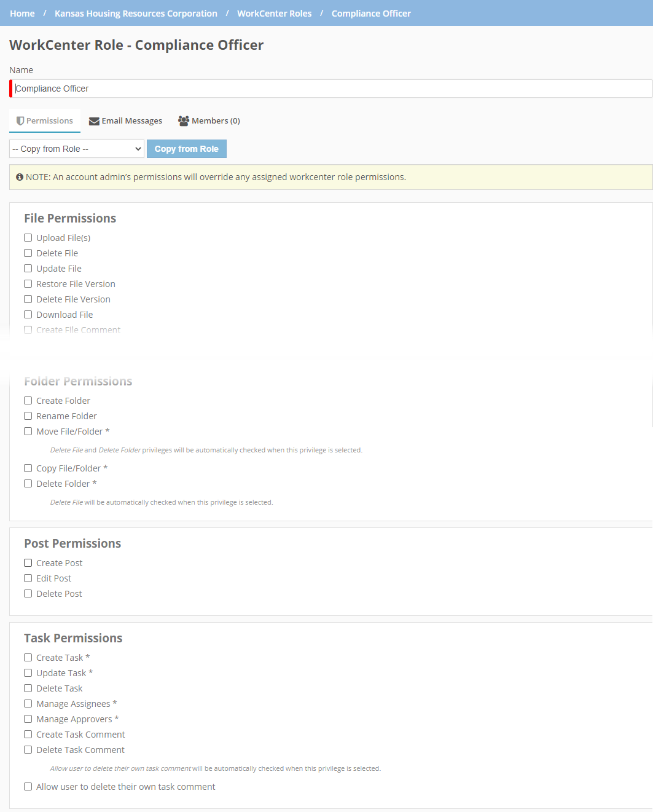653x812 pixels.
Task: Click Compliance Officer breadcrumb link
Action: click(x=371, y=14)
